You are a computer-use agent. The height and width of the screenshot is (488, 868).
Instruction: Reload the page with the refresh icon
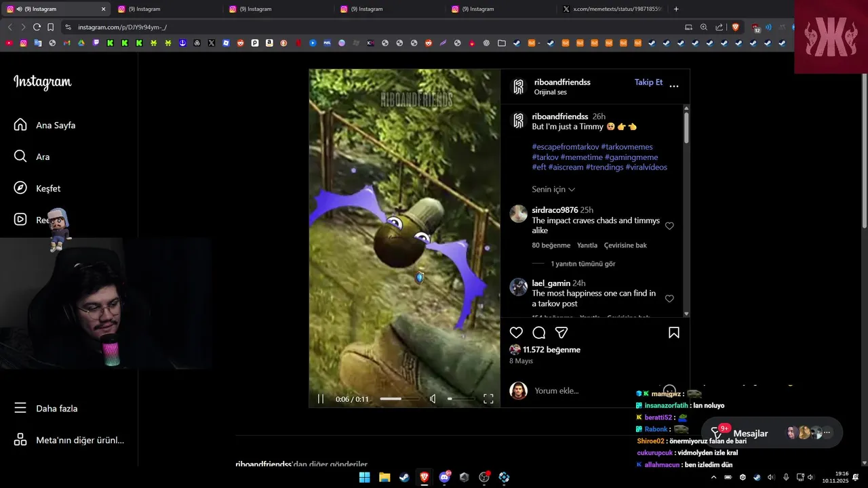[37, 27]
